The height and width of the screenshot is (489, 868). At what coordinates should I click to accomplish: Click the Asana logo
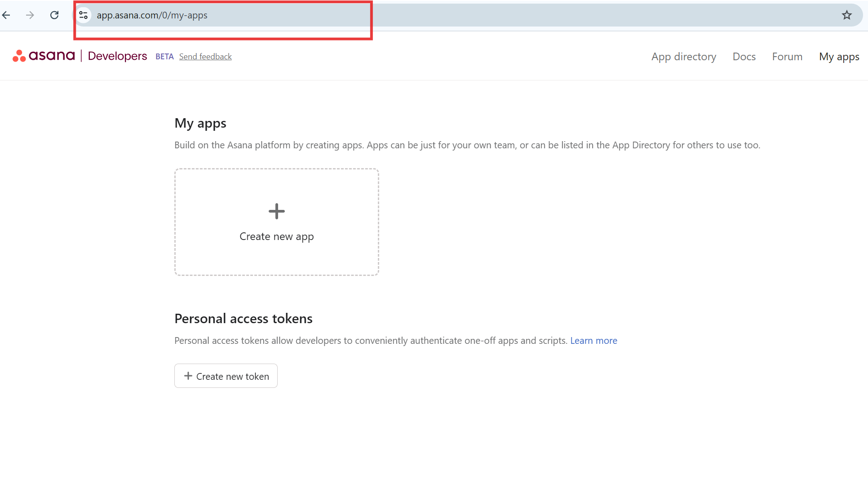44,56
